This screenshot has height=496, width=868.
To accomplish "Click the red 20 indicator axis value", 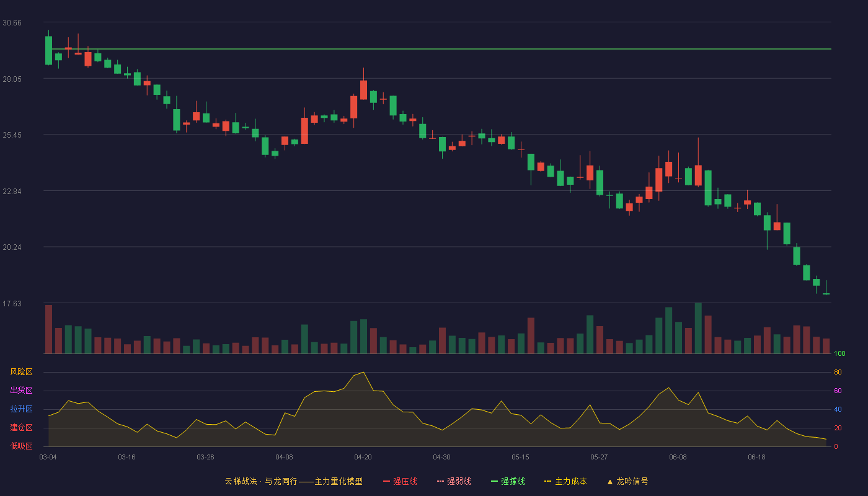I will [x=838, y=428].
